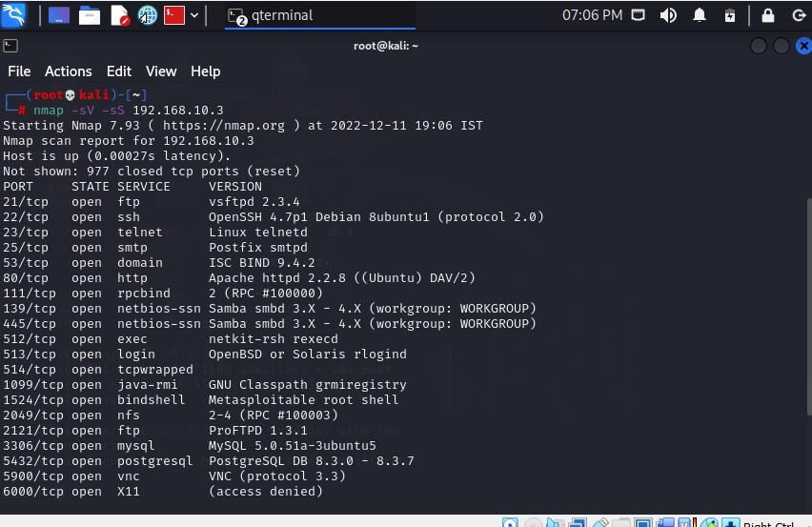Close the root@kali terminal window

coord(803,46)
